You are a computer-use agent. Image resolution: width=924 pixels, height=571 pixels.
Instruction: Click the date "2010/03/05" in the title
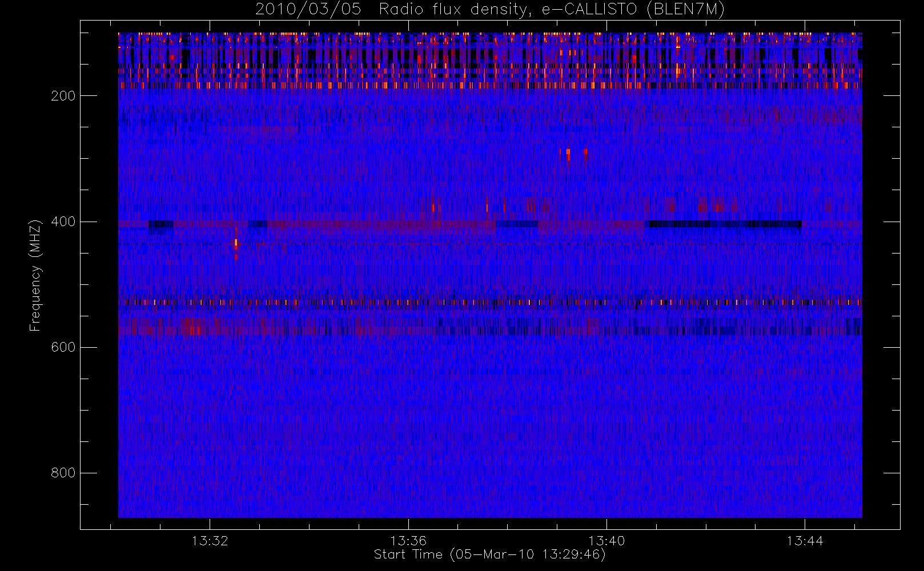(308, 10)
